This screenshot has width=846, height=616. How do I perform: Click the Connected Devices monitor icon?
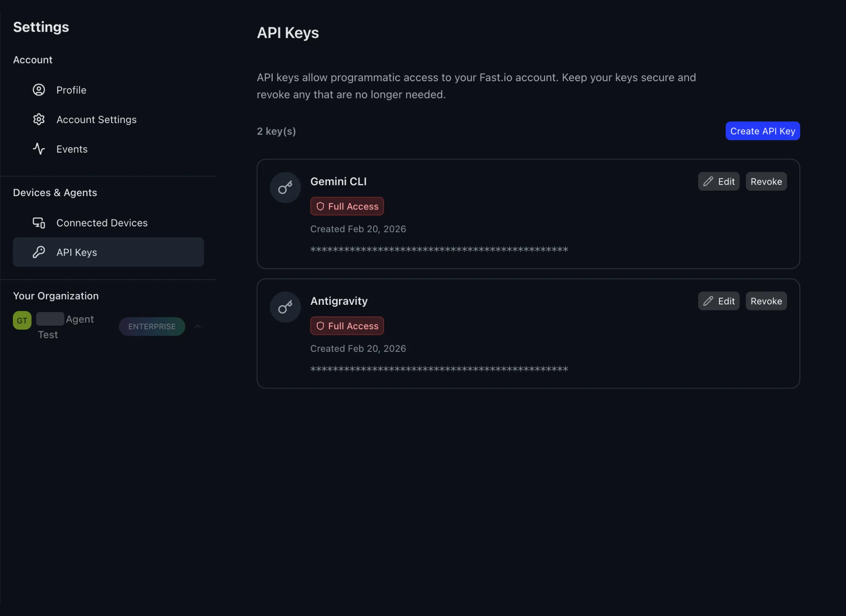click(39, 222)
